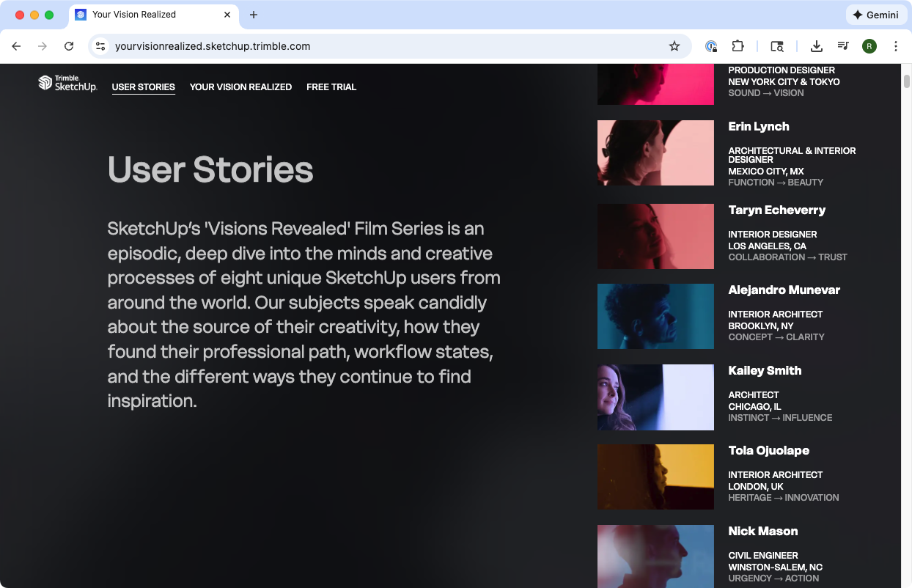This screenshot has width=912, height=588.
Task: Open the green R profile avatar
Action: tap(869, 46)
